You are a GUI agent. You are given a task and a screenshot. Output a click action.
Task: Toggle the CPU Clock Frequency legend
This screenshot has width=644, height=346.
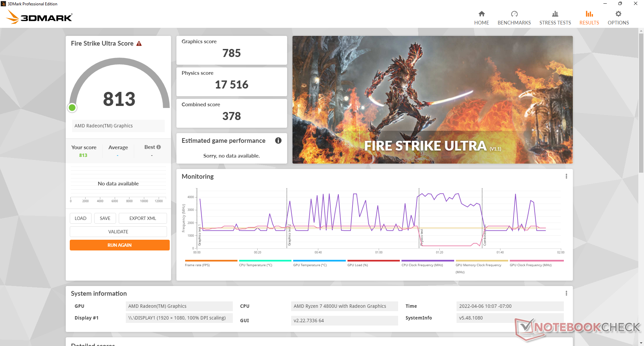[427, 263]
